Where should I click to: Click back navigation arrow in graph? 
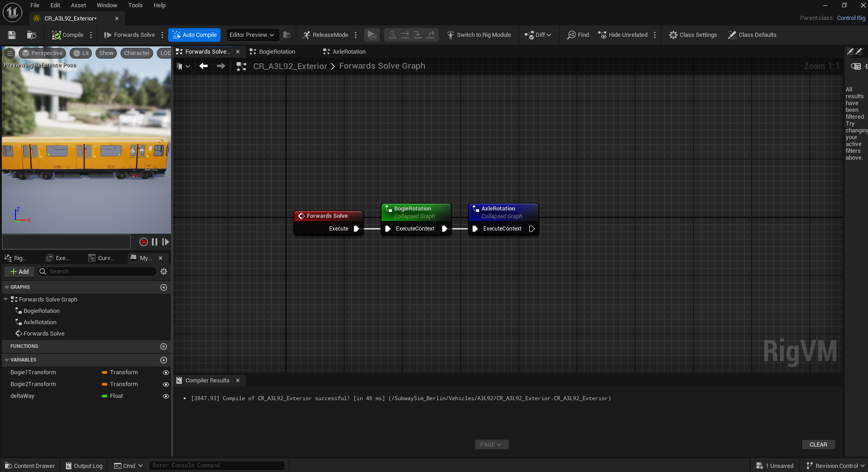[203, 66]
